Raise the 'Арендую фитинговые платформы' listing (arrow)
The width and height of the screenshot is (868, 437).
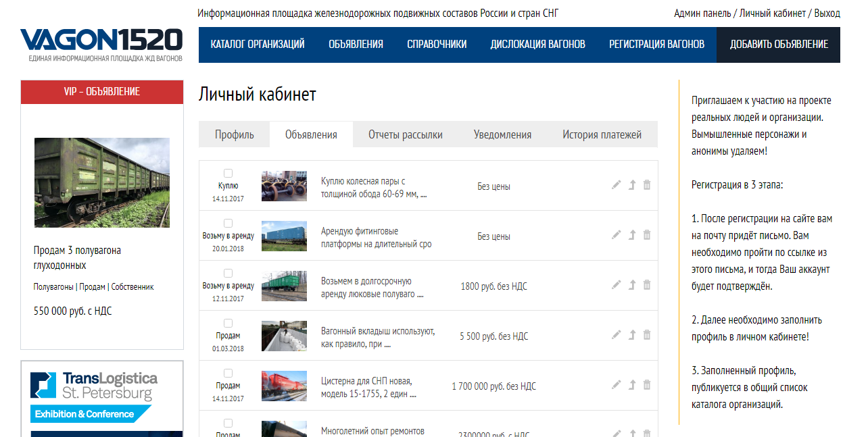click(x=632, y=235)
